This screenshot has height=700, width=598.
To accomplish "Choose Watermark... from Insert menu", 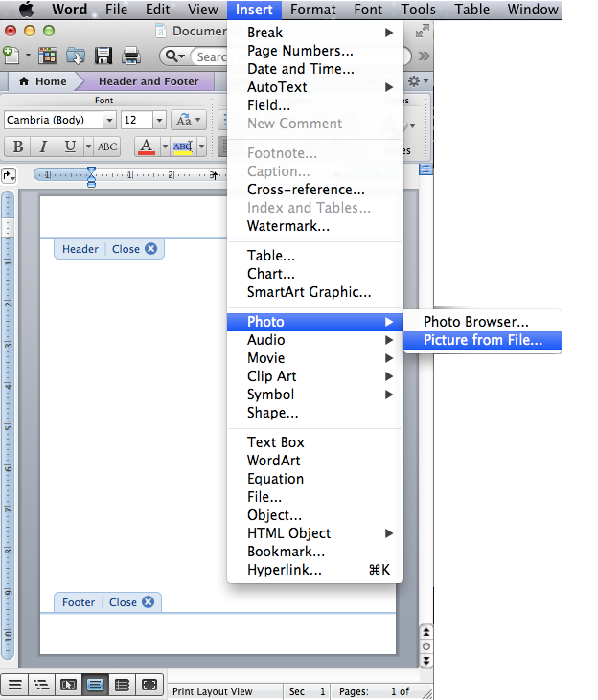I will pos(287,226).
